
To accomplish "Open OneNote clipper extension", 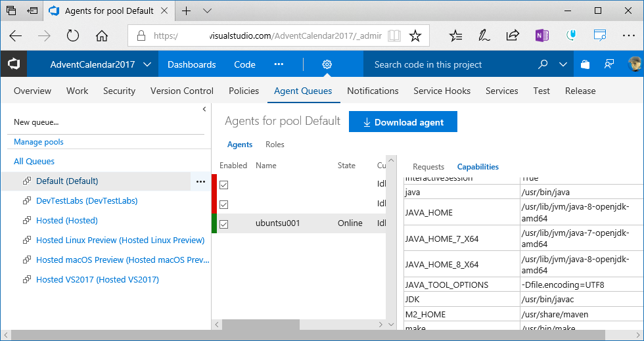I will point(541,35).
